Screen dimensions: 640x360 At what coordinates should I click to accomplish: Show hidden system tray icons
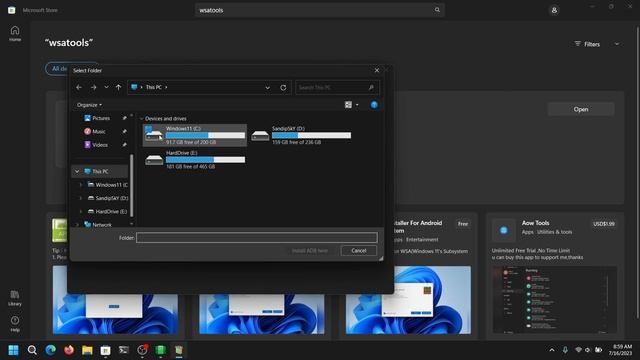[552, 350]
